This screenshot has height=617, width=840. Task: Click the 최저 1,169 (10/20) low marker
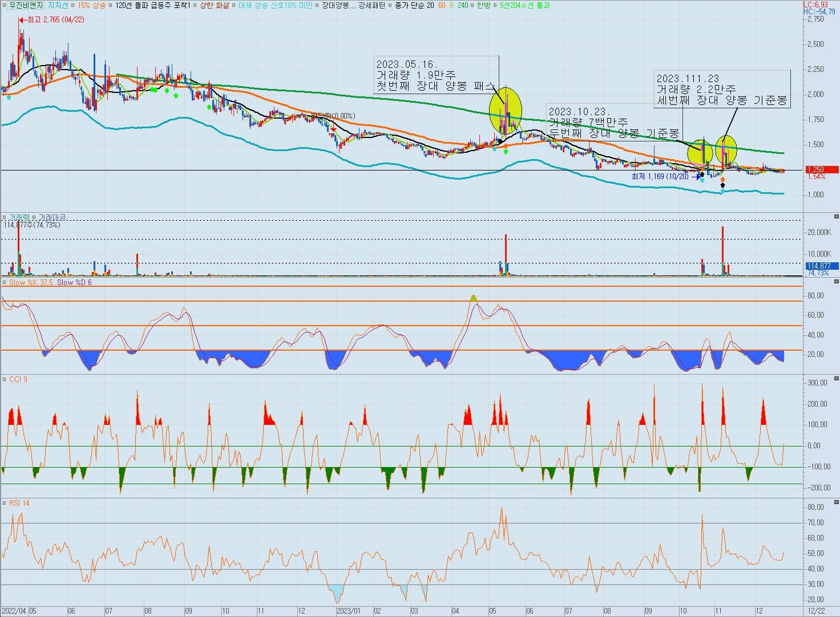click(x=665, y=177)
